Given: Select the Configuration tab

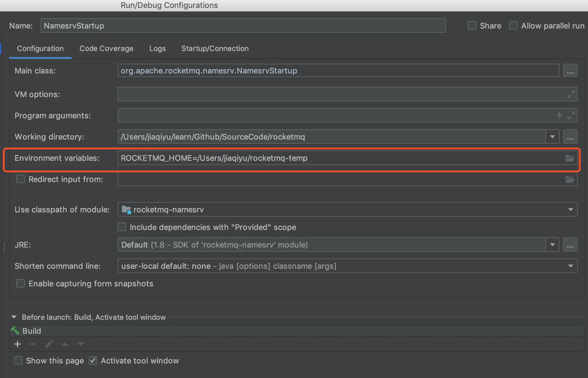Looking at the screenshot, I should [x=40, y=49].
